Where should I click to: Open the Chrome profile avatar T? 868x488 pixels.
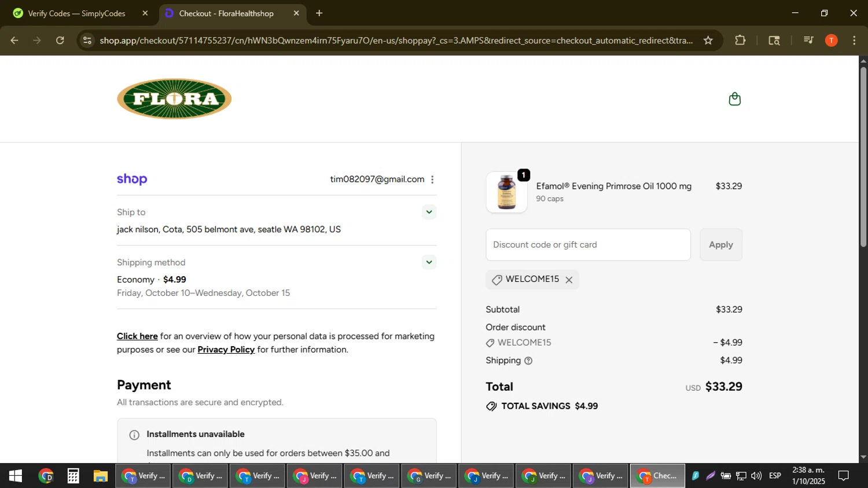point(831,41)
